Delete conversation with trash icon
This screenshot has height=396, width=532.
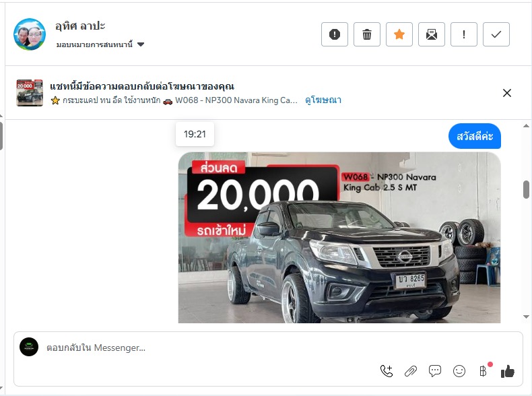[x=367, y=34]
